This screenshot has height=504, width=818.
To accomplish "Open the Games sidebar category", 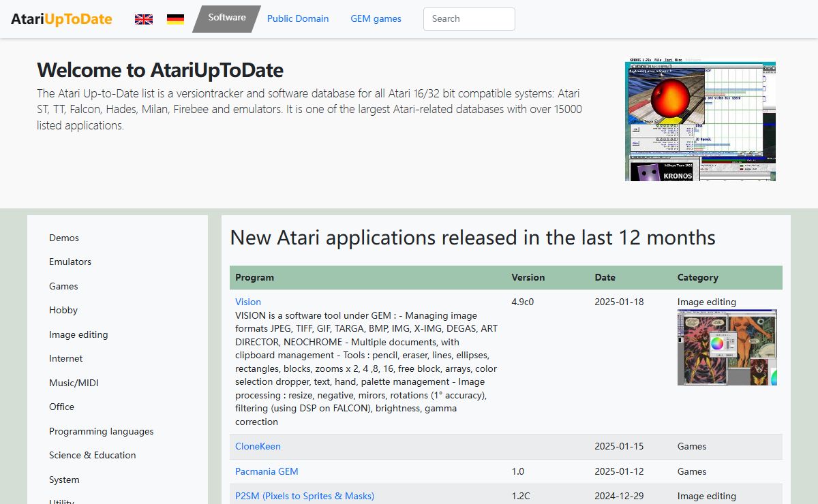I will click(x=63, y=286).
